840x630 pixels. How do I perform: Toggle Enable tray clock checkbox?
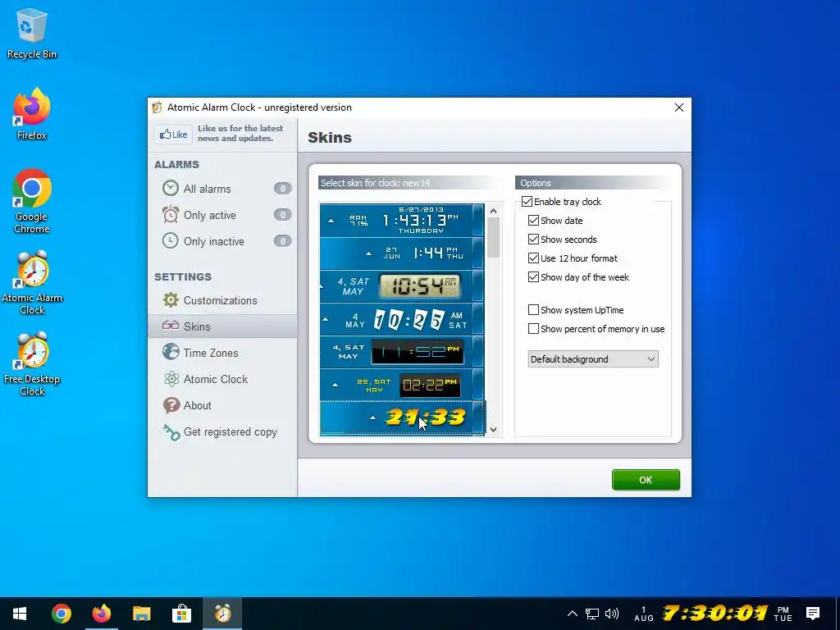(527, 202)
